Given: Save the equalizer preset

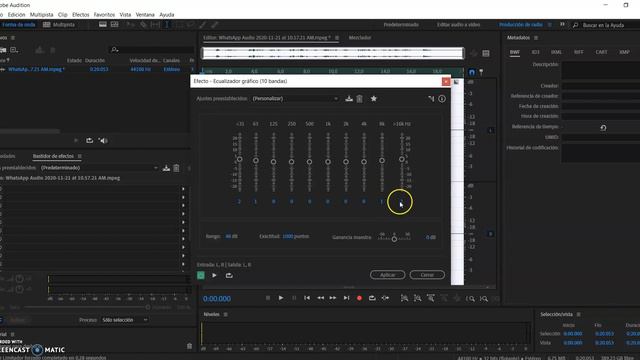Looking at the screenshot, I should click(349, 99).
